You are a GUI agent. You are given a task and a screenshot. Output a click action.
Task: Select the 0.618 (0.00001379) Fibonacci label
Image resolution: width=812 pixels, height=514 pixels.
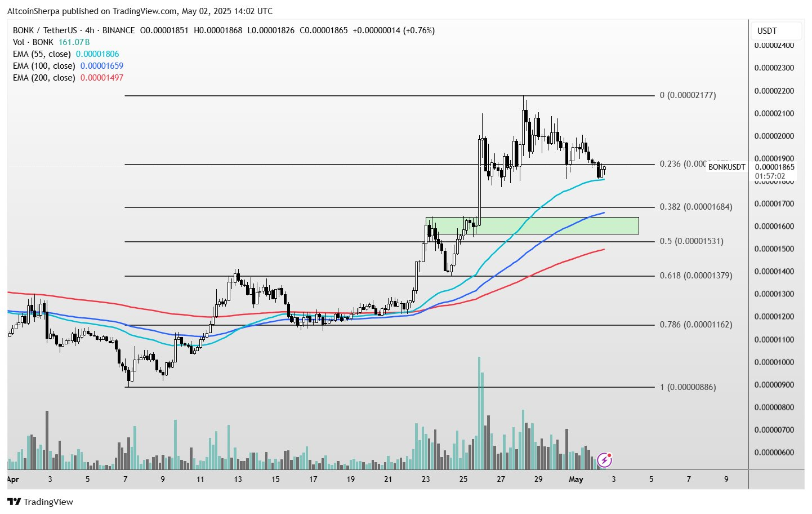[696, 276]
